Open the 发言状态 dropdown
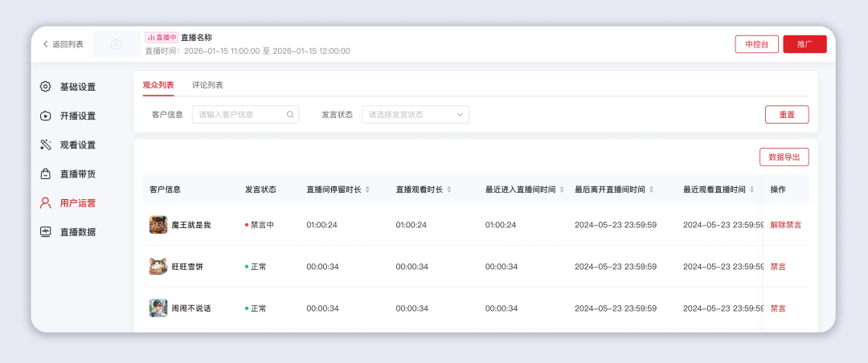The height and width of the screenshot is (363, 868). (415, 115)
